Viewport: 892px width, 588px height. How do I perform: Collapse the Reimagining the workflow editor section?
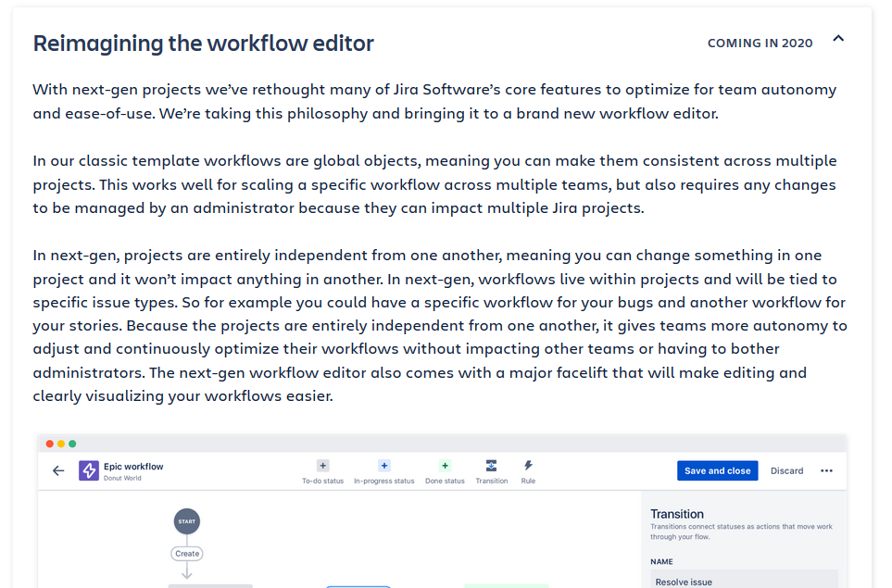tap(838, 39)
